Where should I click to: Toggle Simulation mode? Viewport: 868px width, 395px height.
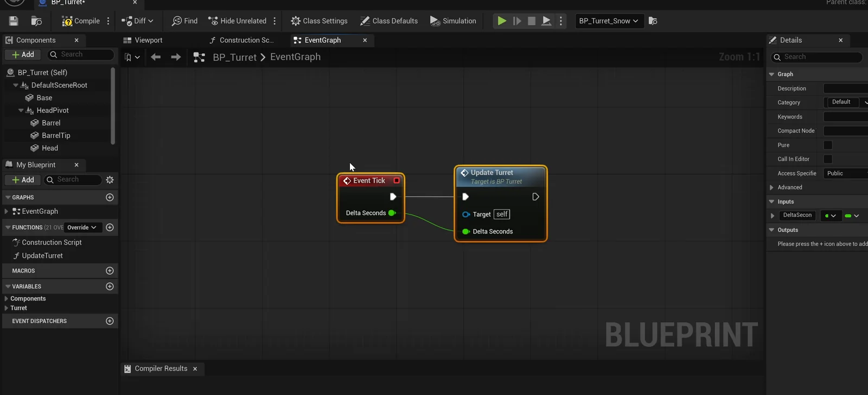453,21
